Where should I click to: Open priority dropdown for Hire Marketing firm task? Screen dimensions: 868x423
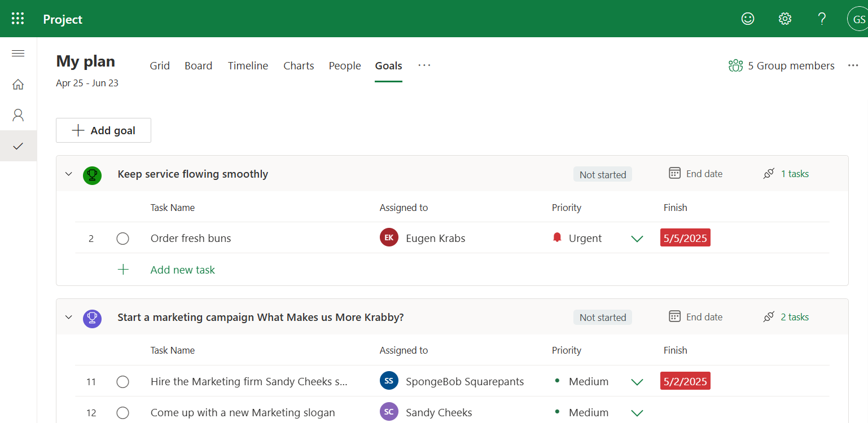point(637,382)
